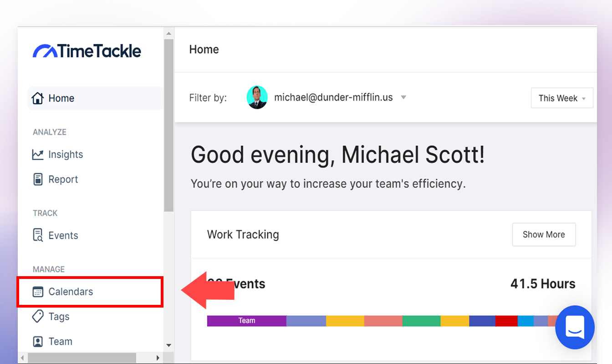The image size is (612, 364).
Task: Click the Events search-document icon
Action: point(38,235)
